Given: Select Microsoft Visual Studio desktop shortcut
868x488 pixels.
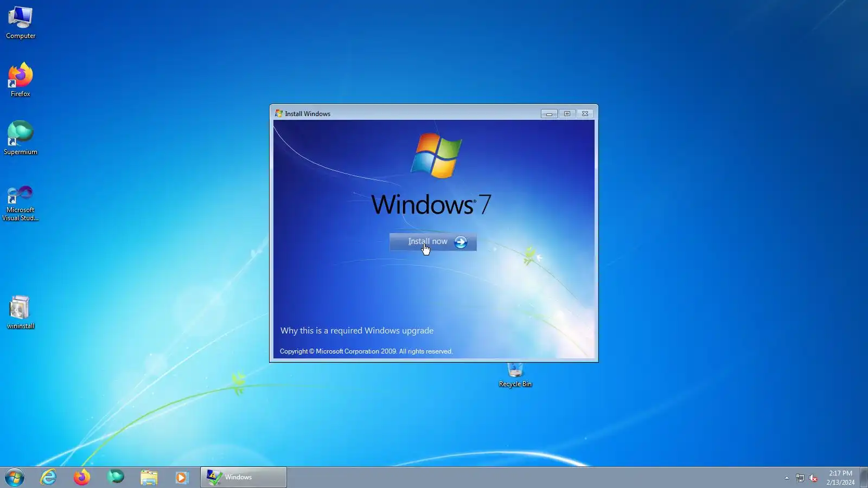Looking at the screenshot, I should (21, 203).
